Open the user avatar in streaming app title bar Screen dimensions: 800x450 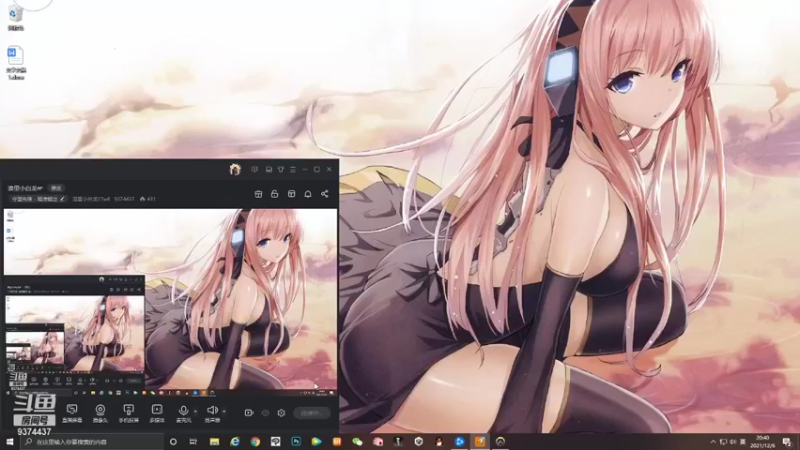click(235, 169)
